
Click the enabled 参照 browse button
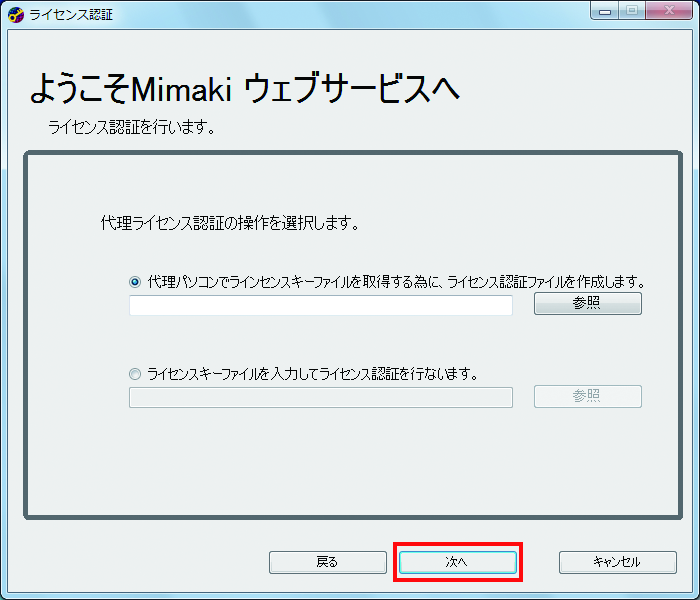pos(588,304)
